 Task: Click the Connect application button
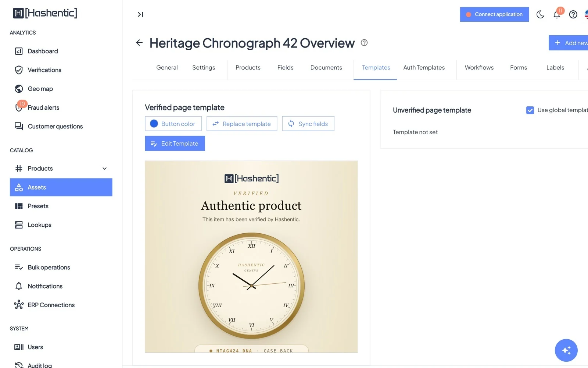[x=494, y=14]
